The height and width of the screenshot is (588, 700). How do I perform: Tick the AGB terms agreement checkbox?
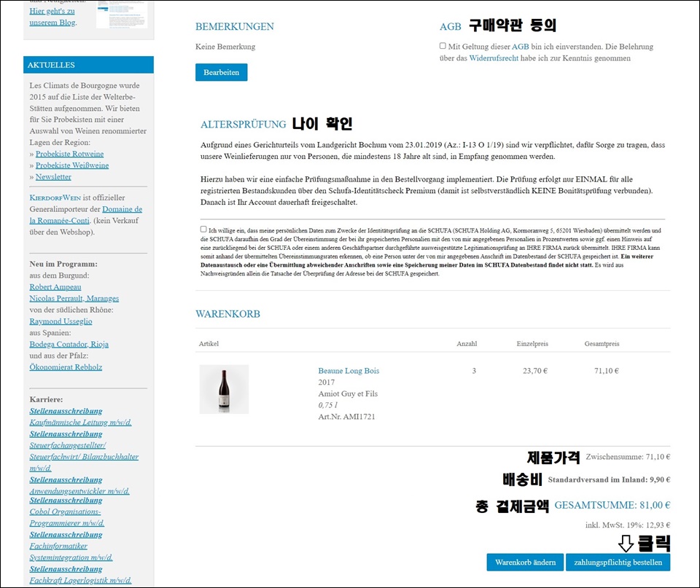[443, 45]
